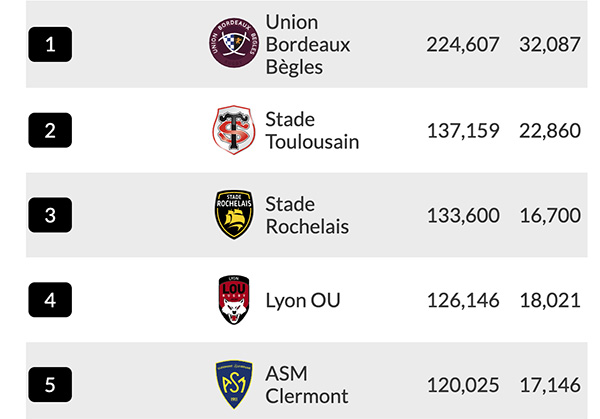Viewport: 600px width, 419px height.
Task: Select the rank 1 badge
Action: [x=50, y=44]
